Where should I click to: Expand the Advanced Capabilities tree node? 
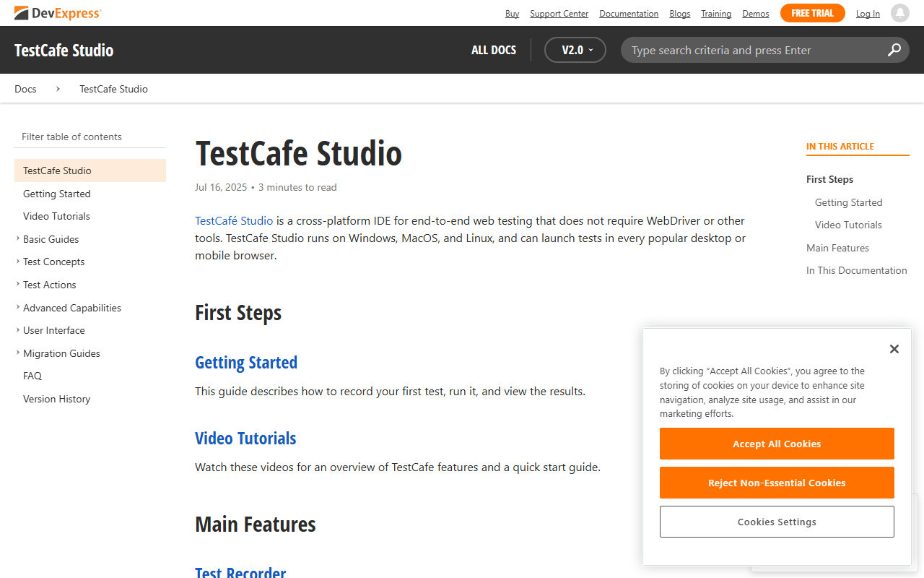18,307
